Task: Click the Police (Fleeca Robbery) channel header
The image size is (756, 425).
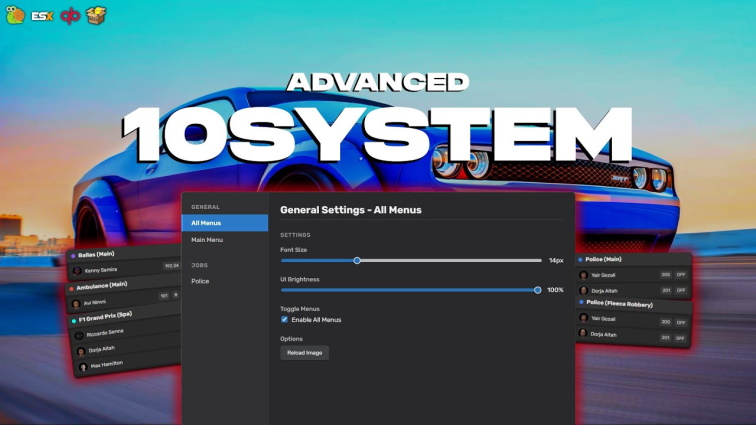Action: [x=634, y=303]
